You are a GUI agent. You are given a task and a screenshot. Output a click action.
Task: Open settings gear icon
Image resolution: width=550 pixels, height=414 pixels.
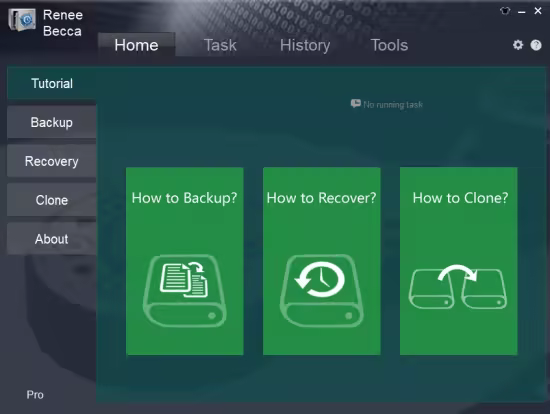tap(518, 45)
